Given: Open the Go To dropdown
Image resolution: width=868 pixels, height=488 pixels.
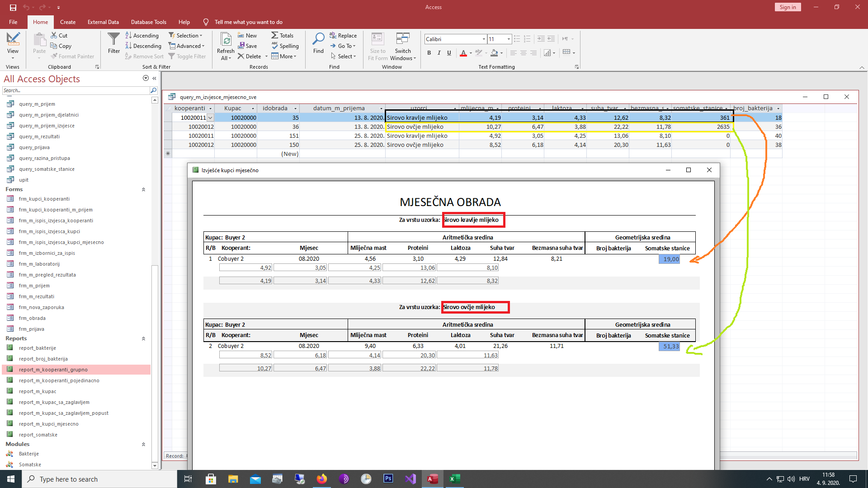Looking at the screenshot, I should pos(343,46).
